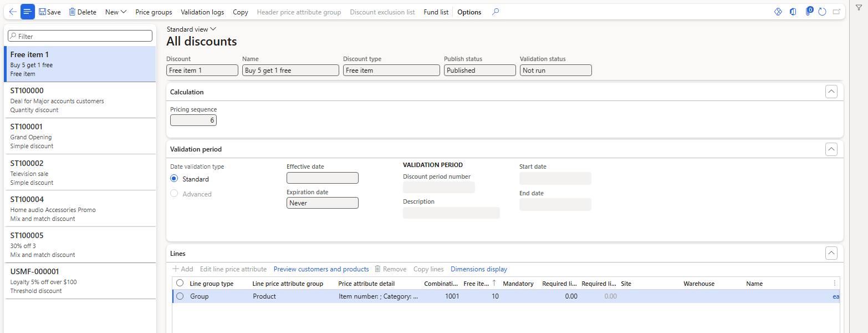This screenshot has height=333, width=868.
Task: Click the Mandatory column header
Action: point(518,284)
